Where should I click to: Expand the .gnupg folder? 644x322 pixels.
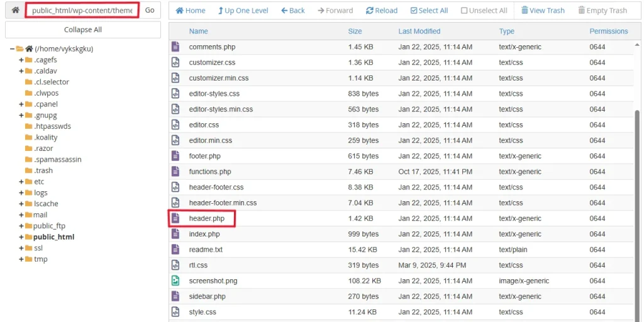[x=21, y=115]
